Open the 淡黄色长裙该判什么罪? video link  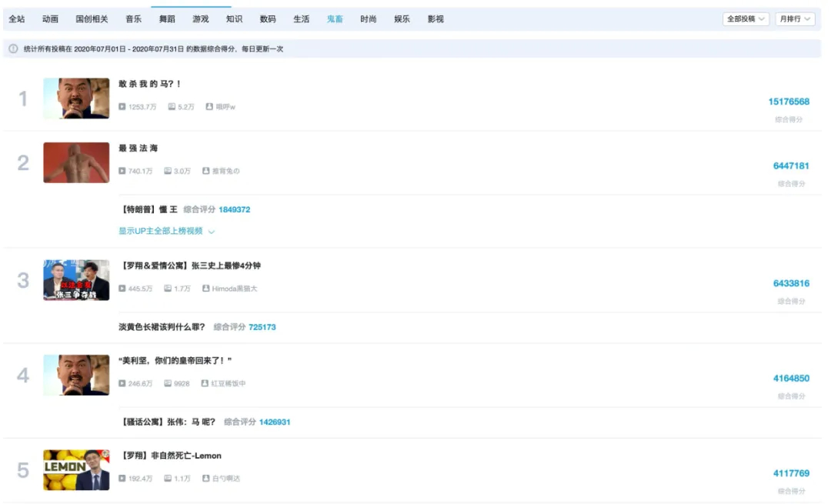(x=162, y=327)
